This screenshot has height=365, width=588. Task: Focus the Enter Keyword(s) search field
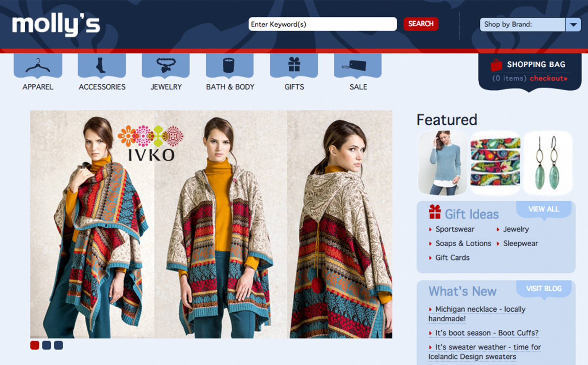(322, 24)
